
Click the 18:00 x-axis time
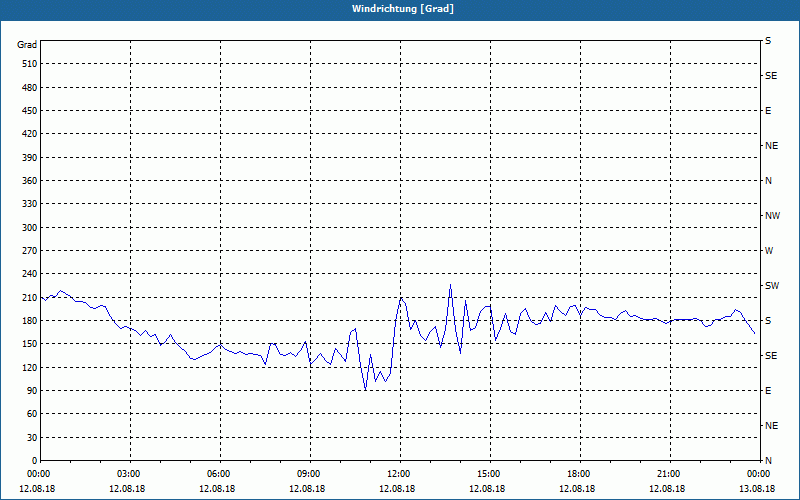point(580,474)
